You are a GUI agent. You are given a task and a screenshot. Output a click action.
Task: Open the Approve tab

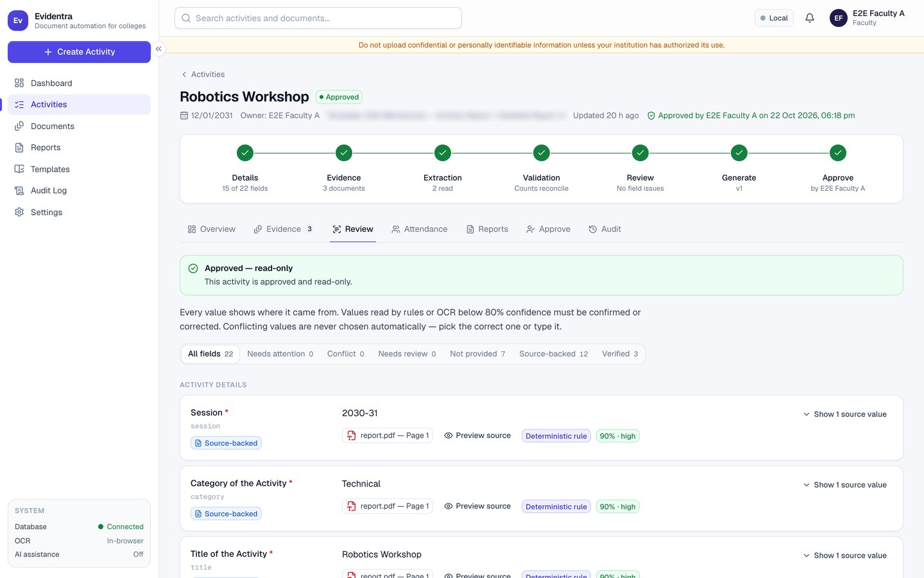coord(549,229)
